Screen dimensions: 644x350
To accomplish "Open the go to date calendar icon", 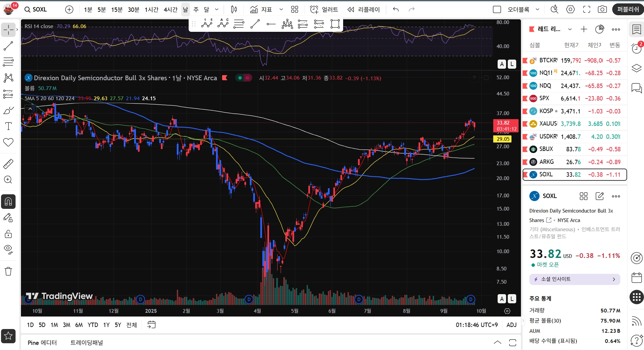I will [x=151, y=325].
